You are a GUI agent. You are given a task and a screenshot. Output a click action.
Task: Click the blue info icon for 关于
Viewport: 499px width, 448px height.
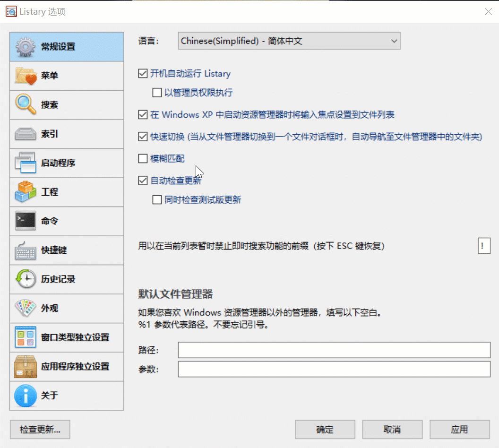click(26, 396)
